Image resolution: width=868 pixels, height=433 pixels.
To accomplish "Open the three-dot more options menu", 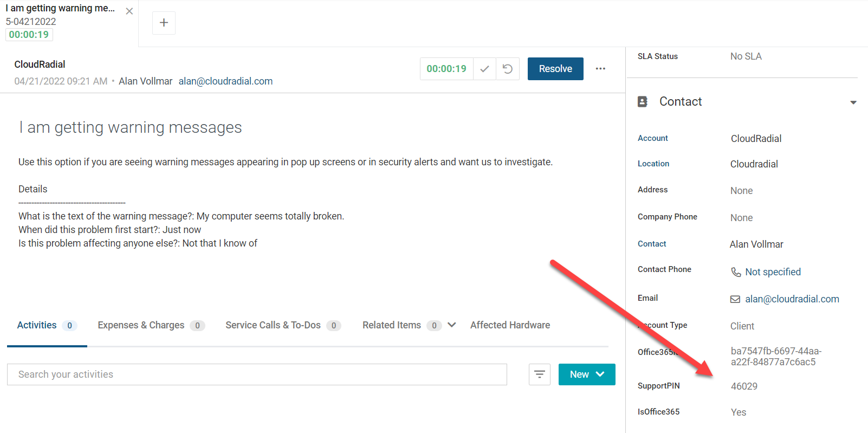I will (x=600, y=69).
